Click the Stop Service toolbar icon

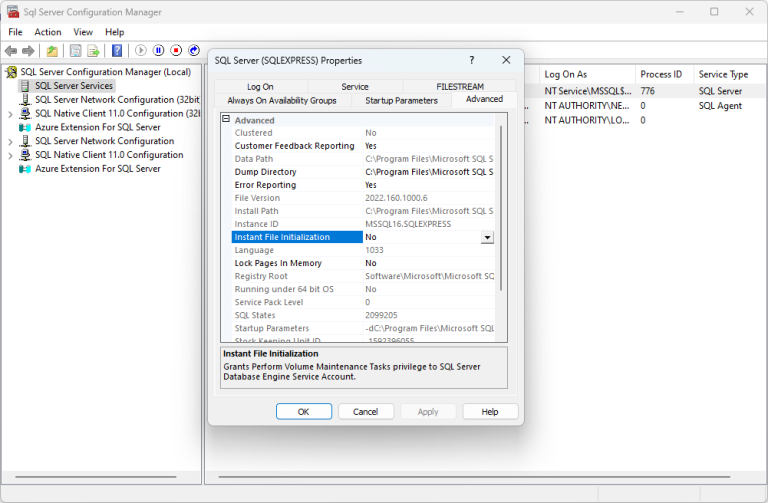tap(176, 50)
